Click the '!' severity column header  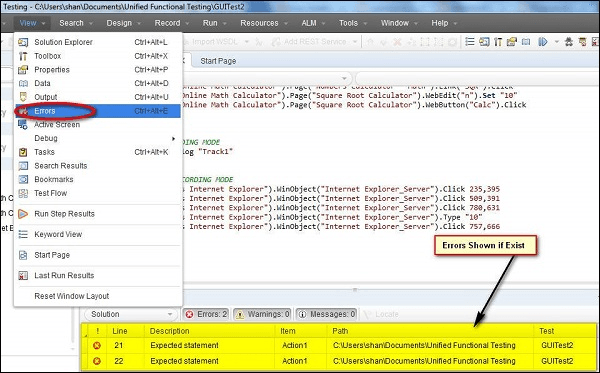(x=98, y=331)
